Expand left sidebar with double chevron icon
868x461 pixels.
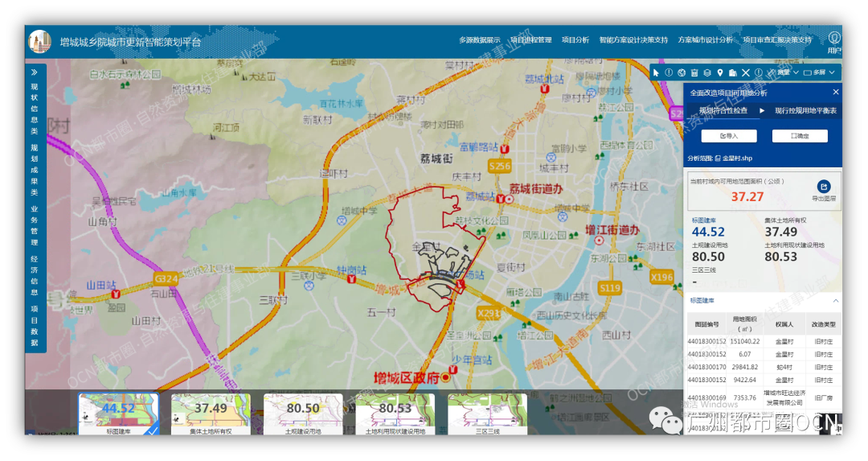coord(35,72)
